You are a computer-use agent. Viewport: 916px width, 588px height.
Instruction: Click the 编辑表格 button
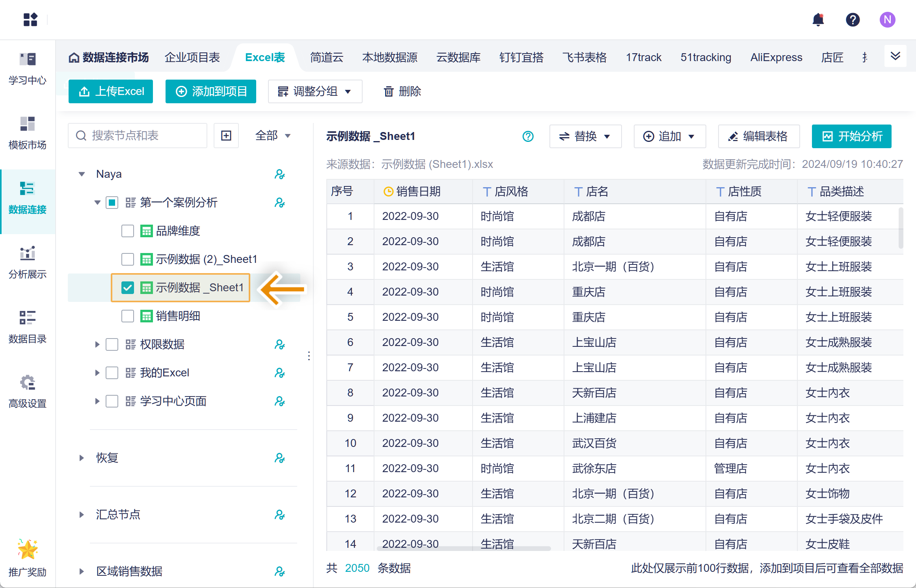point(759,136)
